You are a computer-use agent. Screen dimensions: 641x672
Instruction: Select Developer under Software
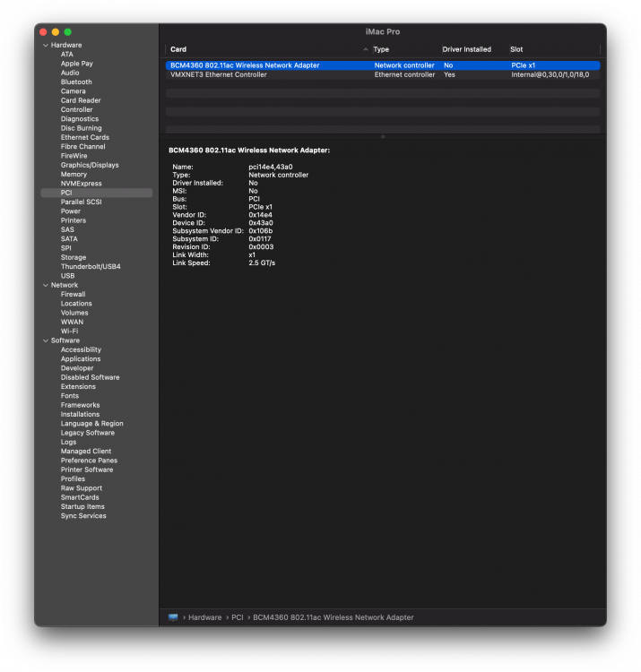(77, 368)
